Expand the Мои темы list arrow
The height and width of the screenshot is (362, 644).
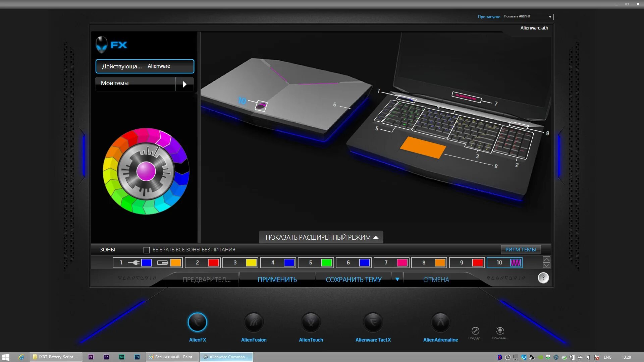pyautogui.click(x=184, y=84)
